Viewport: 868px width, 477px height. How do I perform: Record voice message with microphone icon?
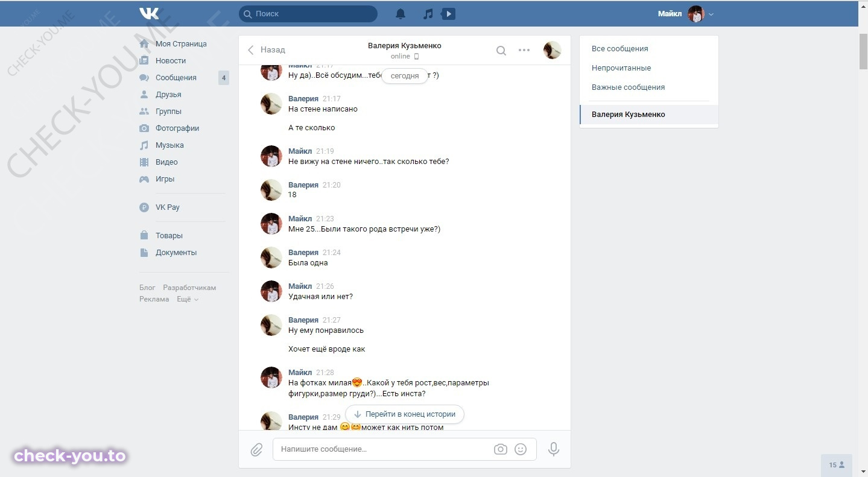[554, 449]
